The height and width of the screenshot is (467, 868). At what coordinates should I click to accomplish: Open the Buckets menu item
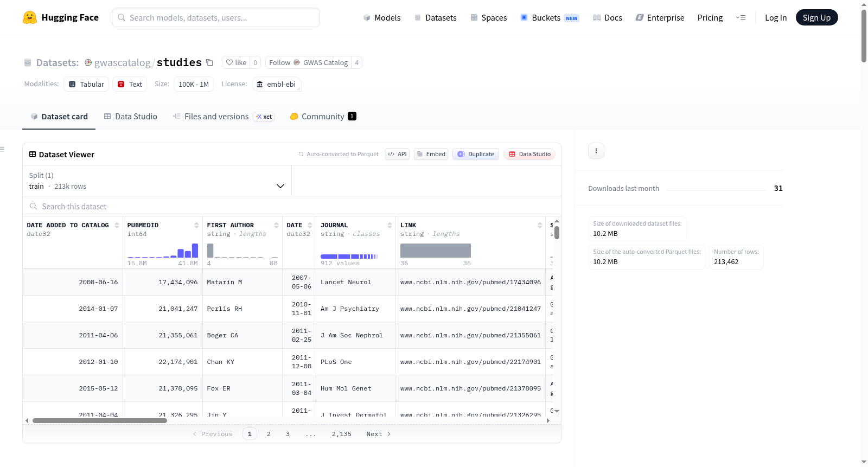click(550, 17)
